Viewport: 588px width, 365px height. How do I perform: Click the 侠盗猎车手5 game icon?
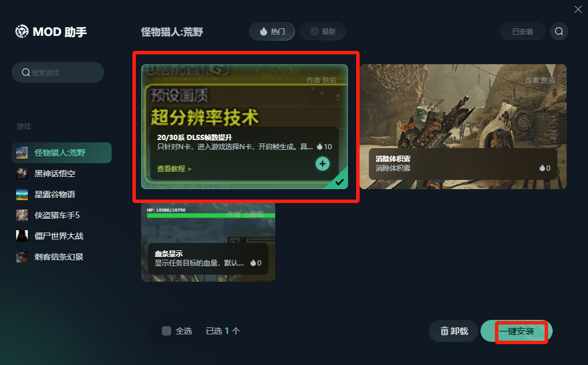click(x=22, y=215)
